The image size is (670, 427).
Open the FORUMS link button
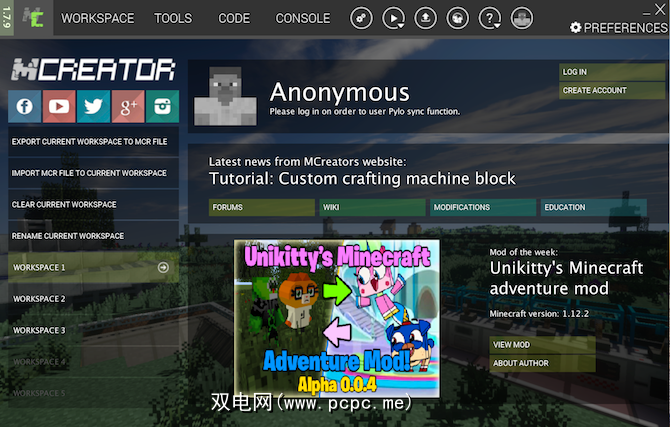pos(262,207)
